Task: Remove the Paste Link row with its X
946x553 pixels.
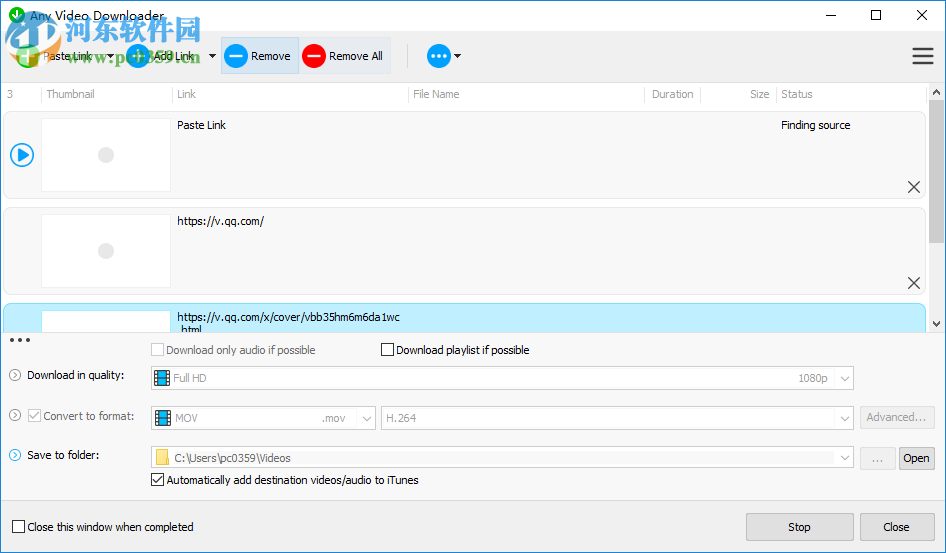Action: click(x=913, y=187)
